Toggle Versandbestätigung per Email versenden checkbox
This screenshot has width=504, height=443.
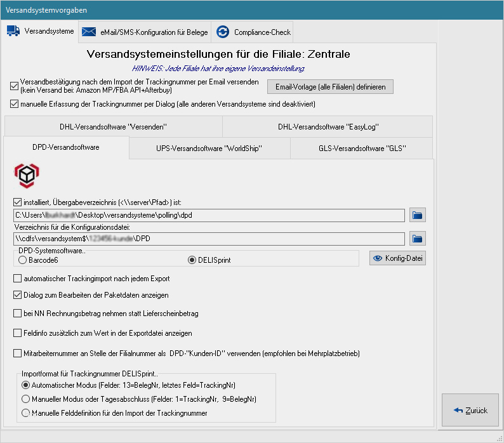click(14, 86)
